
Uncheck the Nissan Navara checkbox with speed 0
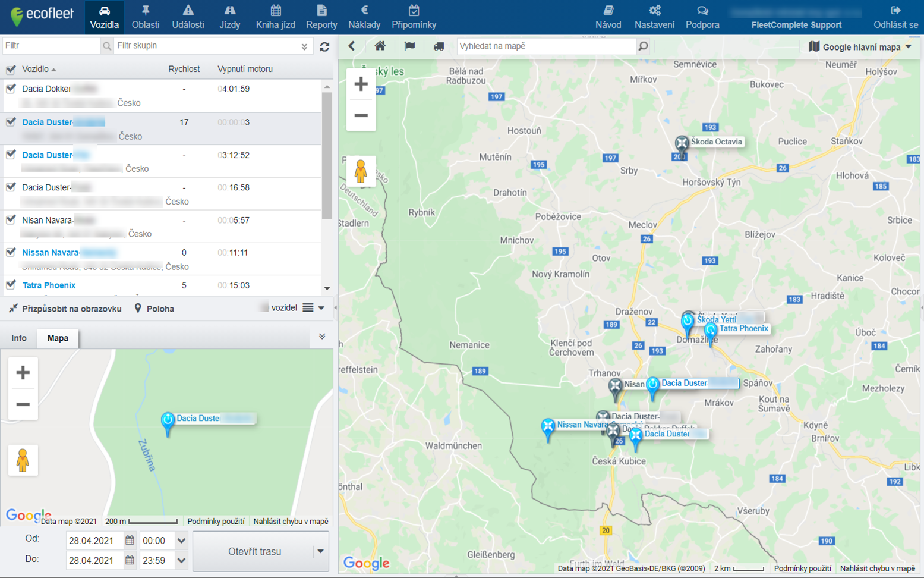point(11,253)
